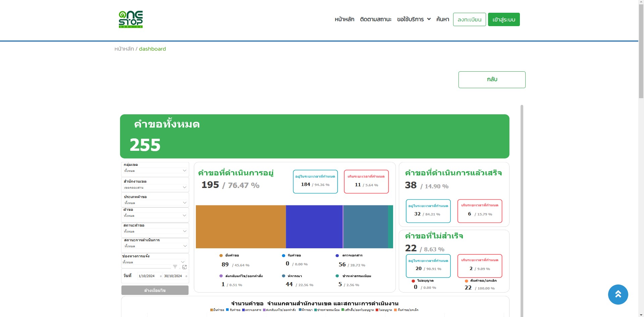This screenshot has height=317, width=644.
Task: Click the orange ยื่นคำขอ legend dot
Action: 221,256
